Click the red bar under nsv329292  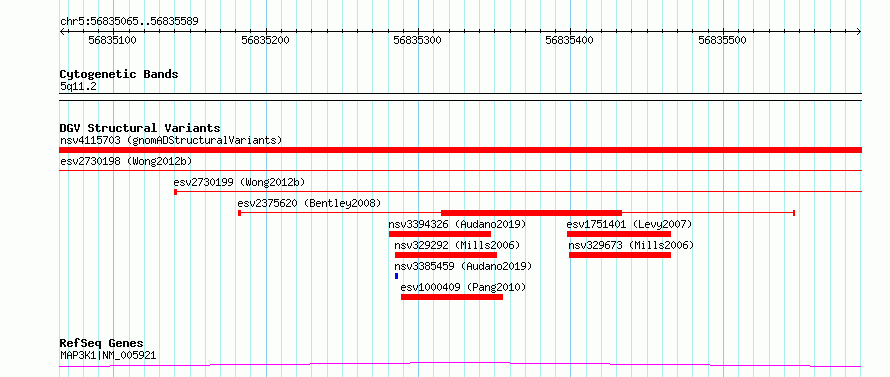(x=446, y=255)
